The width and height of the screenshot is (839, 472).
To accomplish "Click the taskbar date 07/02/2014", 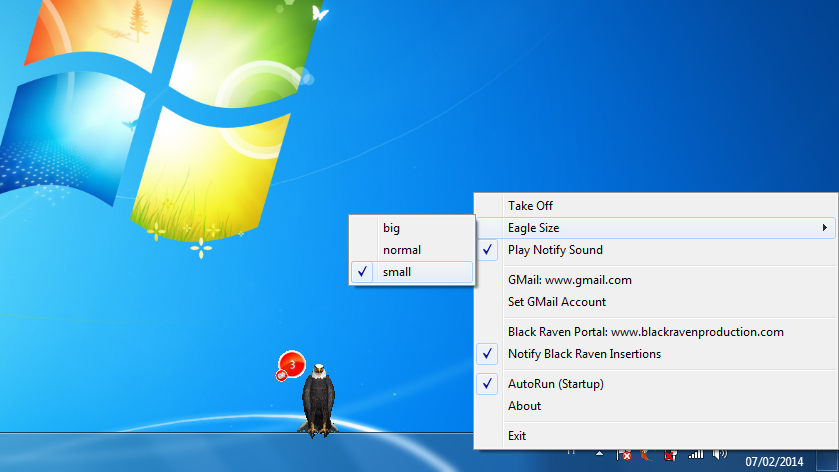I will pos(774,461).
